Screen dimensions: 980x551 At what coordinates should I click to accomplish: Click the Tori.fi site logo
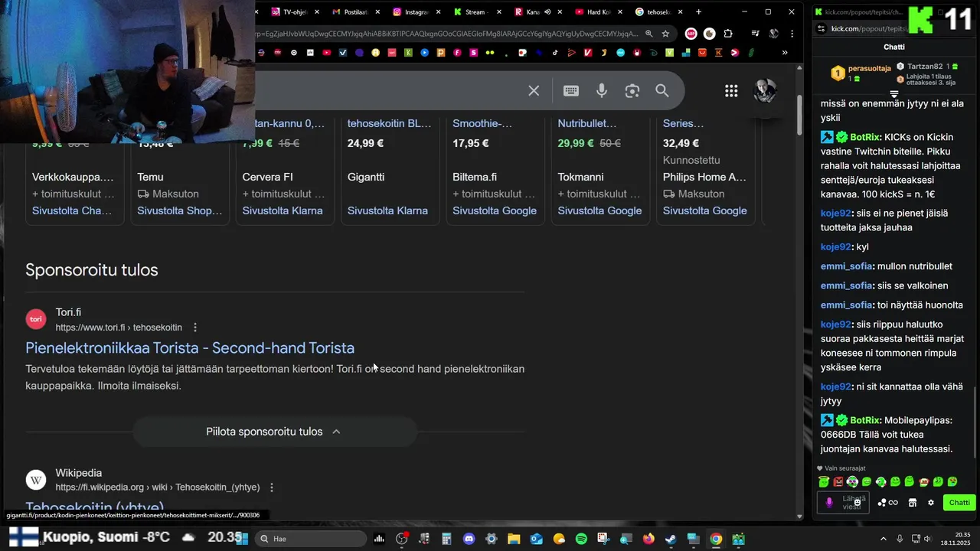click(x=36, y=319)
